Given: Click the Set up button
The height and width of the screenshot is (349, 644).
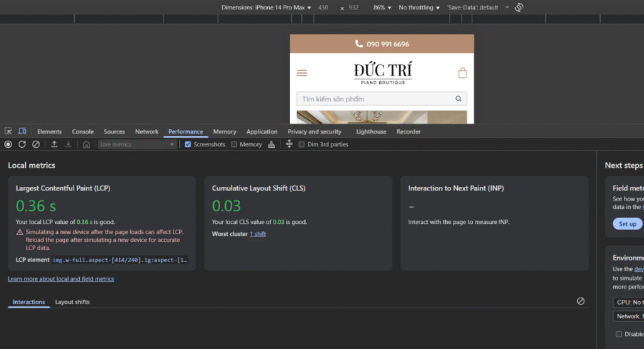Looking at the screenshot, I should (x=627, y=224).
